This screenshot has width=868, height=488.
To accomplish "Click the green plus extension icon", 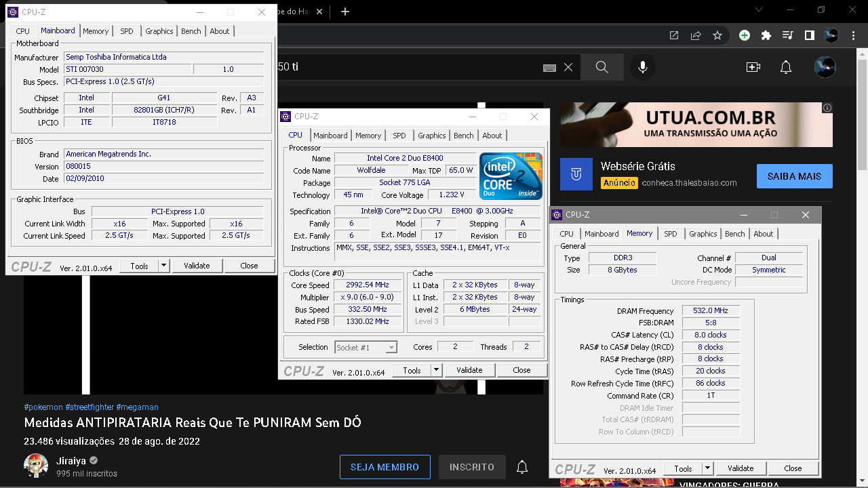I will [x=745, y=35].
